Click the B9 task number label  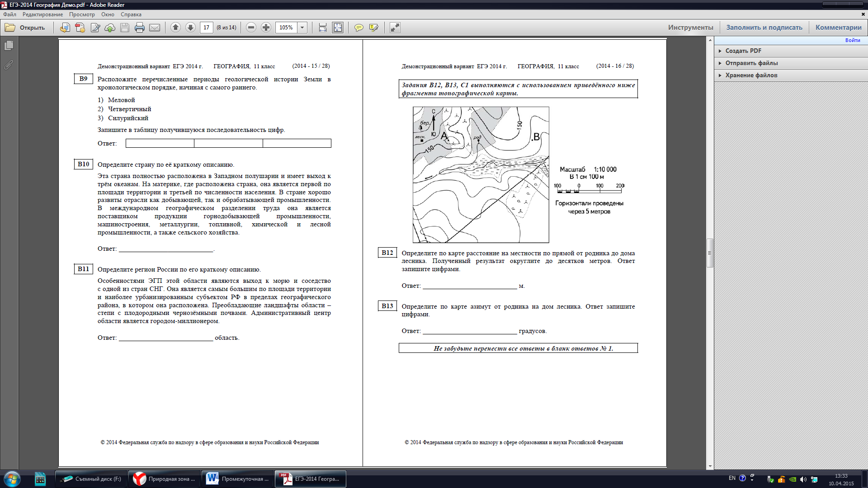(x=83, y=79)
